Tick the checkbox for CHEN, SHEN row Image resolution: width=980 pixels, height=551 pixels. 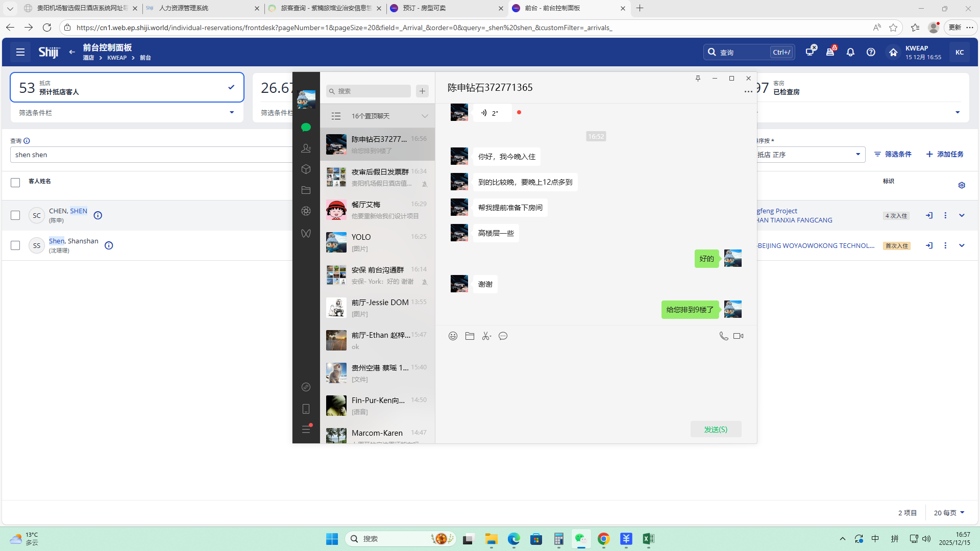pos(15,215)
